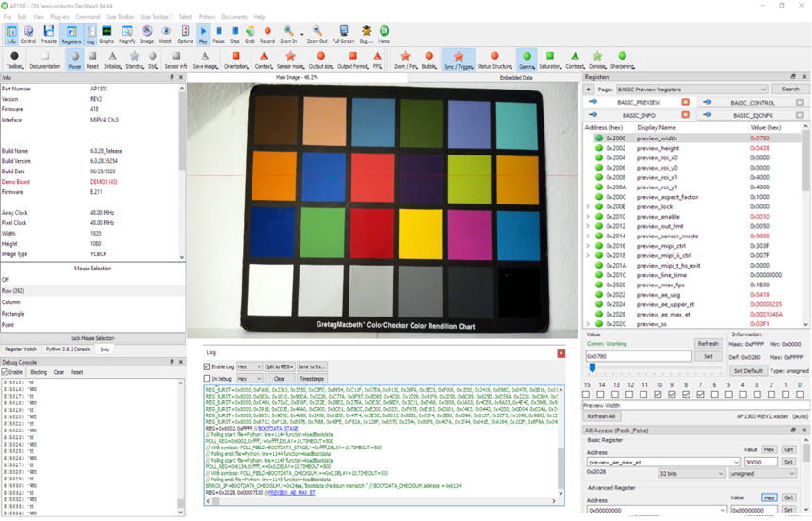Open the Options icon

coord(185,34)
